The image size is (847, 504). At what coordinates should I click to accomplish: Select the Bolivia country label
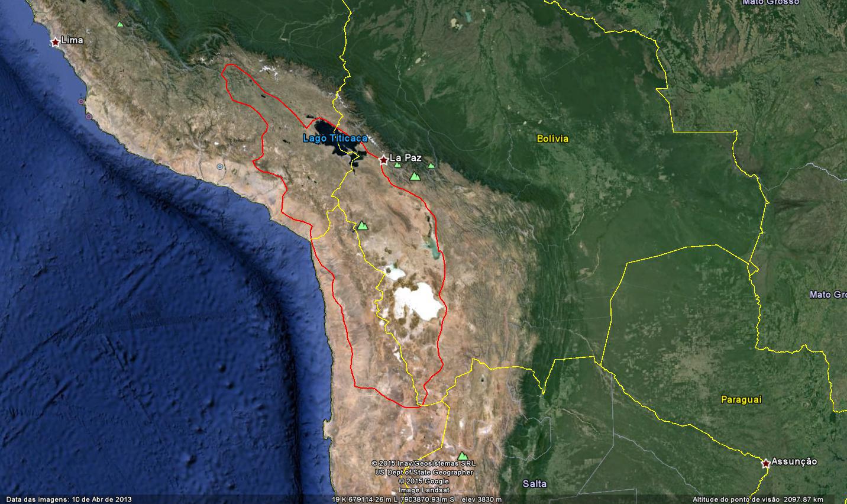[x=552, y=139]
